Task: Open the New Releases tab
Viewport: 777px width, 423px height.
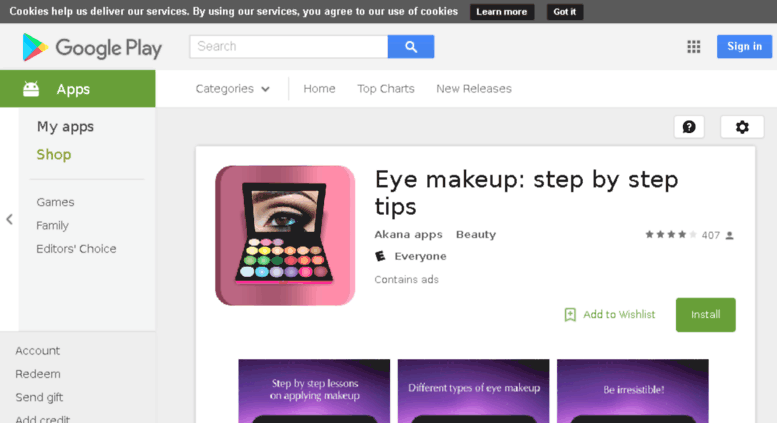Action: coord(474,89)
